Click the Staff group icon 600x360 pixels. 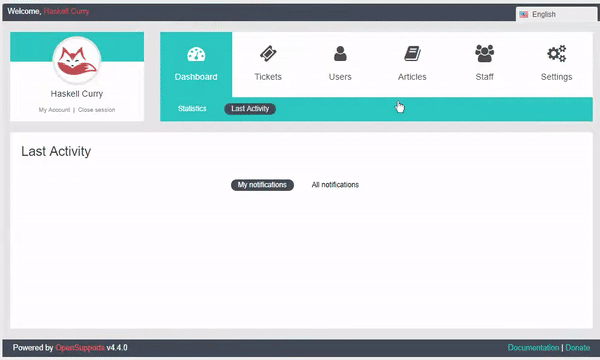[484, 54]
